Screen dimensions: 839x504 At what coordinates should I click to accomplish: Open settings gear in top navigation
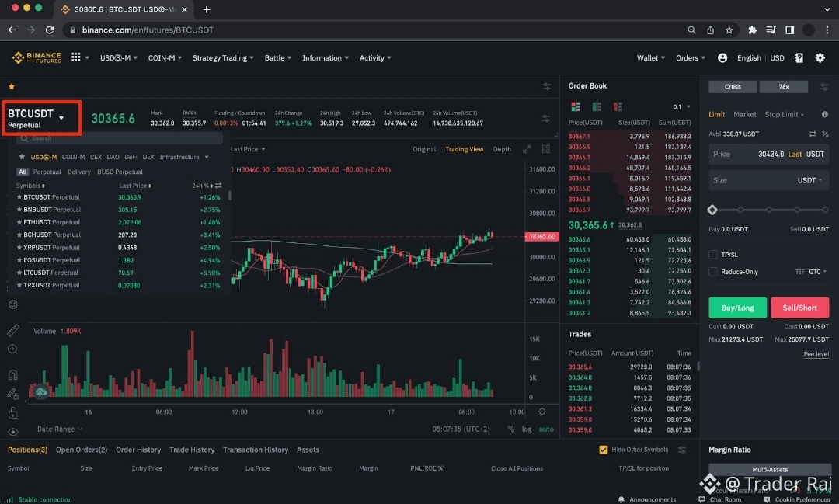click(x=820, y=57)
